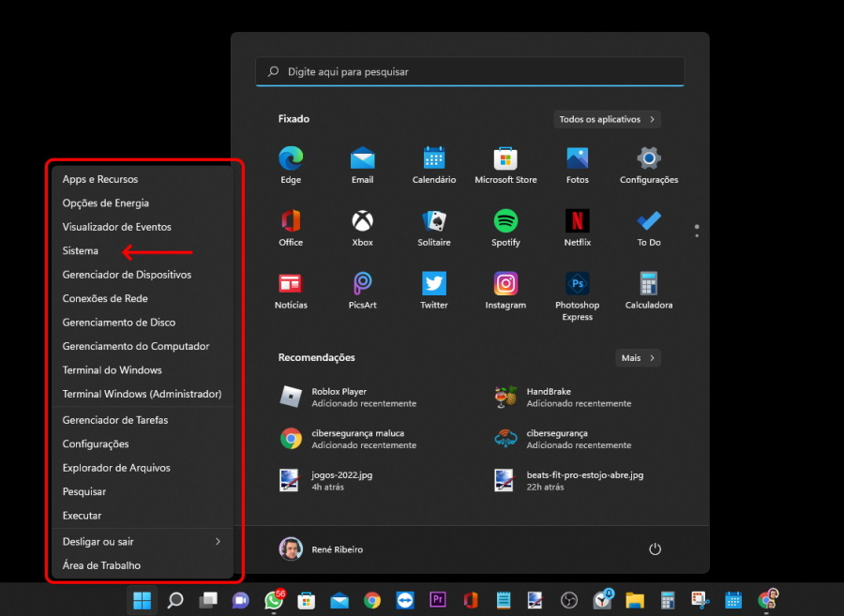Open the To Do app
The image size is (844, 616).
649,228
